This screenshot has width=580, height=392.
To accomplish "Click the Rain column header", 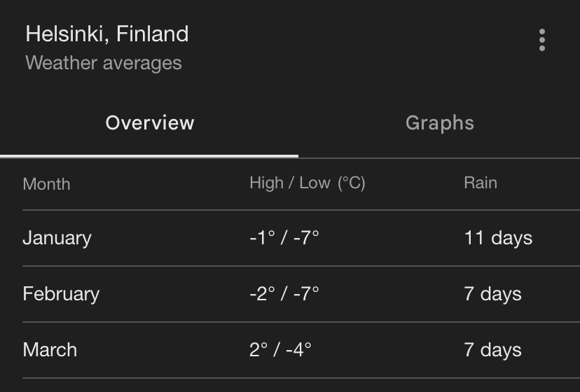I will [481, 183].
